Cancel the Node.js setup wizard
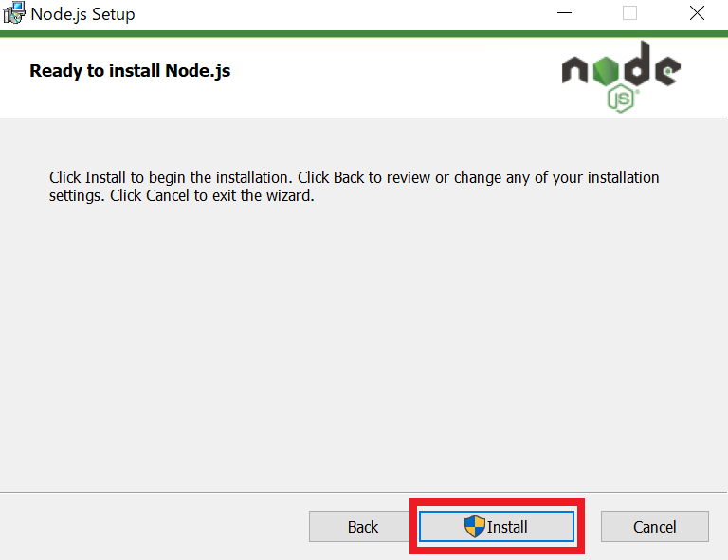This screenshot has height=560, width=728. tap(655, 527)
